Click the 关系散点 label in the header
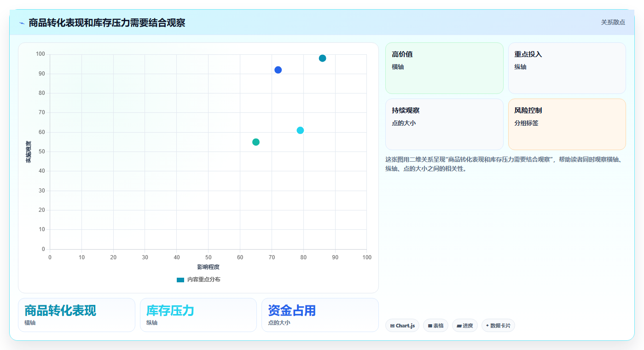The width and height of the screenshot is (644, 350). [613, 22]
